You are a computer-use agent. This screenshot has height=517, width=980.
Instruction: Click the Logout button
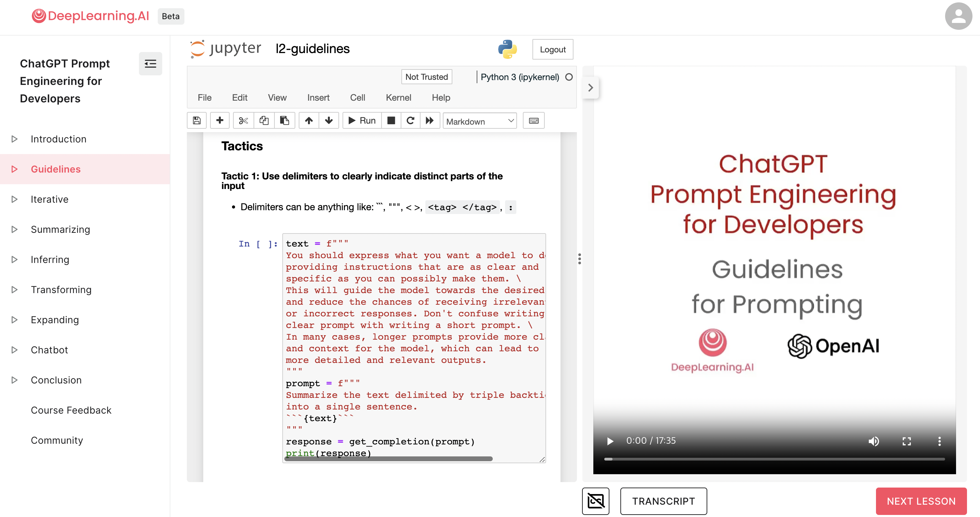[552, 50]
